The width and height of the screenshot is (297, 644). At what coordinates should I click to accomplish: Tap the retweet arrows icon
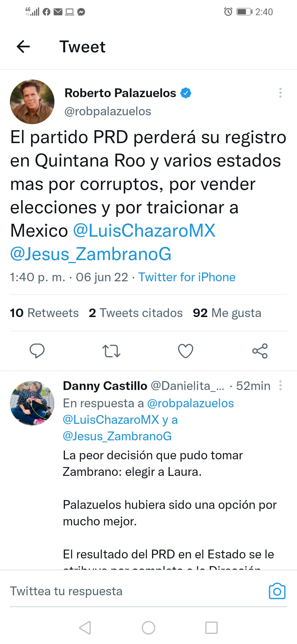(x=111, y=351)
